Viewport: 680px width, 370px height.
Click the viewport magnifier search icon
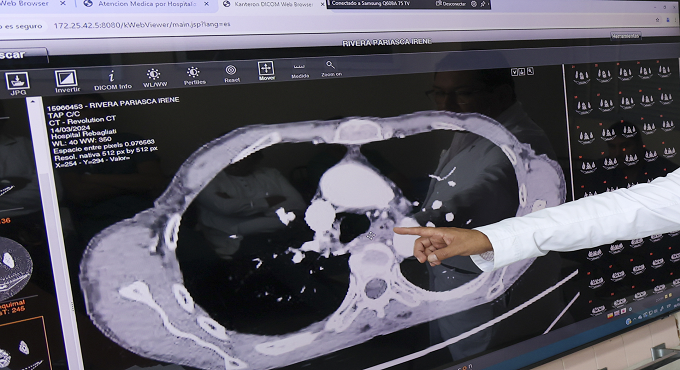pyautogui.click(x=530, y=71)
